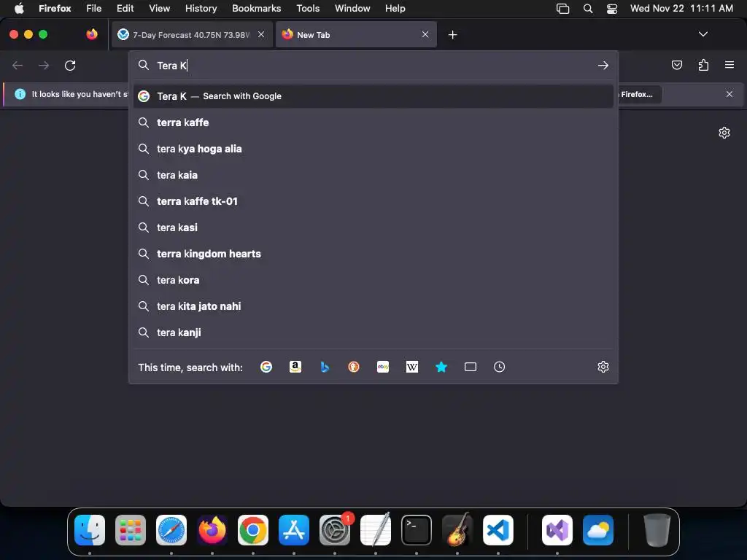The width and height of the screenshot is (747, 560).
Task: Search History using clock icon
Action: (x=499, y=367)
